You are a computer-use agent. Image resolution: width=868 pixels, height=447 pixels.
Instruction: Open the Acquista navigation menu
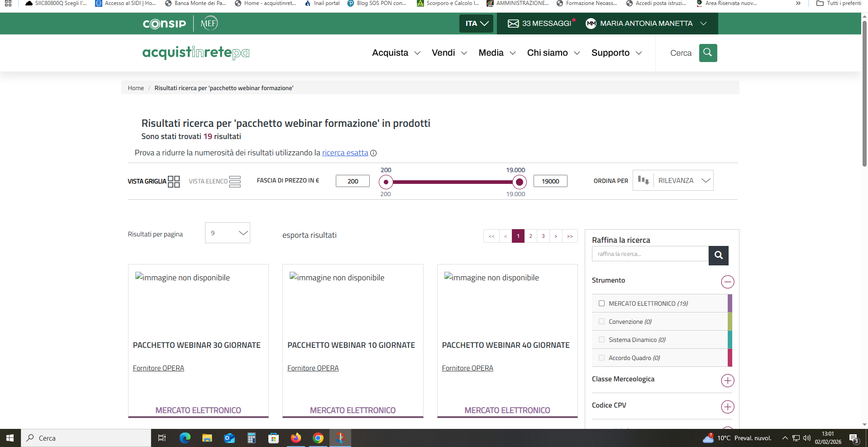[x=396, y=53]
